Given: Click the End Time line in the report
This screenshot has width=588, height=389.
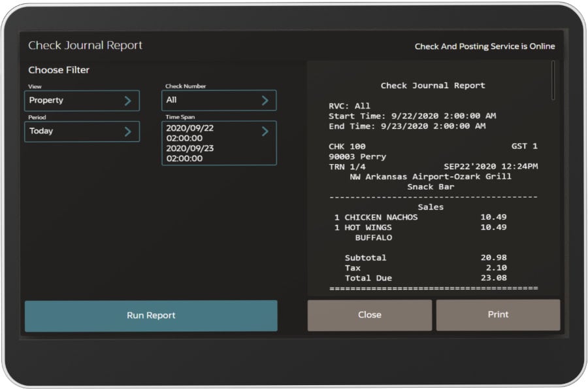Looking at the screenshot, I should 407,126.
